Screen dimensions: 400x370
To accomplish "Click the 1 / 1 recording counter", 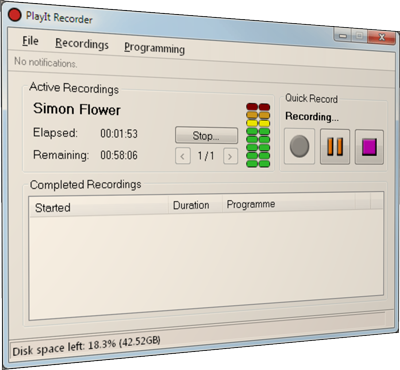I will (206, 156).
